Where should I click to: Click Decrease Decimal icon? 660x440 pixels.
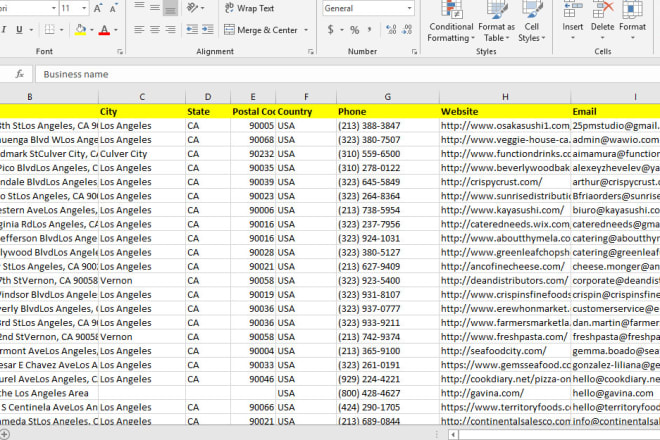click(407, 29)
